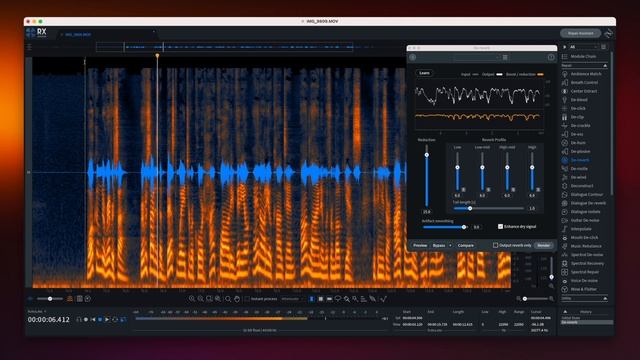Solo the High band
640x360 pixels.
[538, 190]
